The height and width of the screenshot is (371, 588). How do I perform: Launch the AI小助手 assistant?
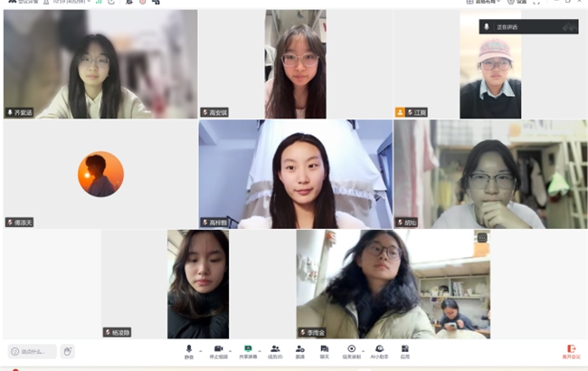click(379, 350)
